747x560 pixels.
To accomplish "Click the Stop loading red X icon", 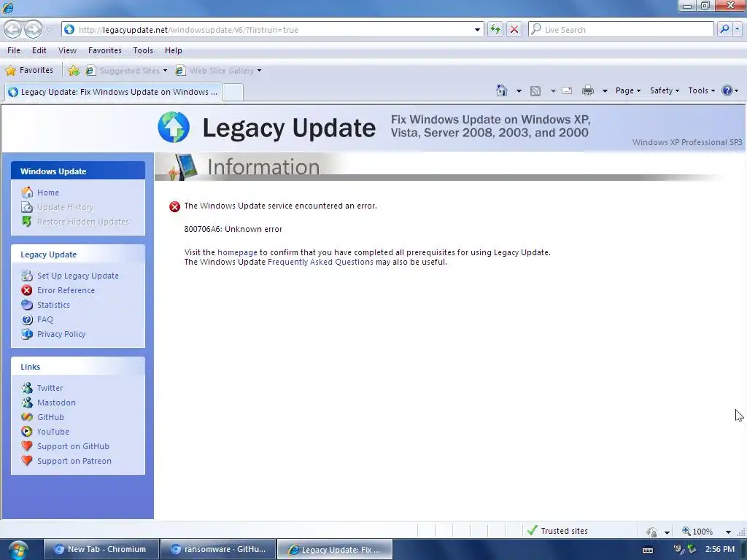I will [514, 29].
